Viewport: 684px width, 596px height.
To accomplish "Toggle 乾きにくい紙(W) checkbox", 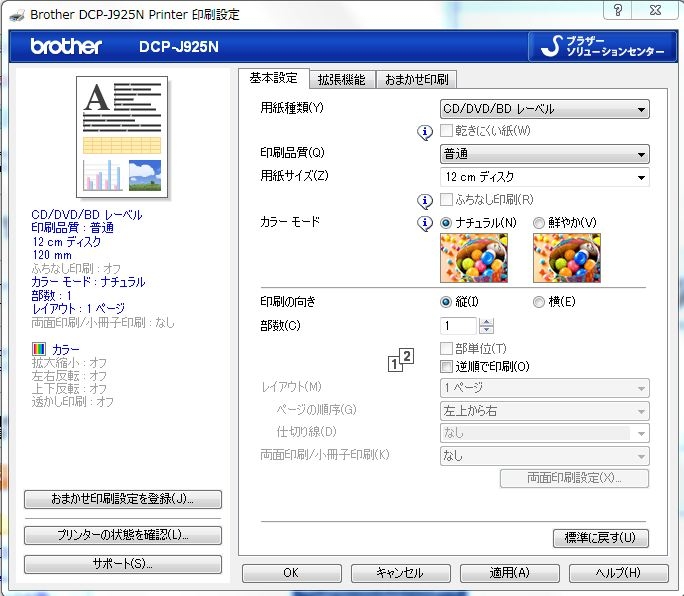I will (x=446, y=130).
